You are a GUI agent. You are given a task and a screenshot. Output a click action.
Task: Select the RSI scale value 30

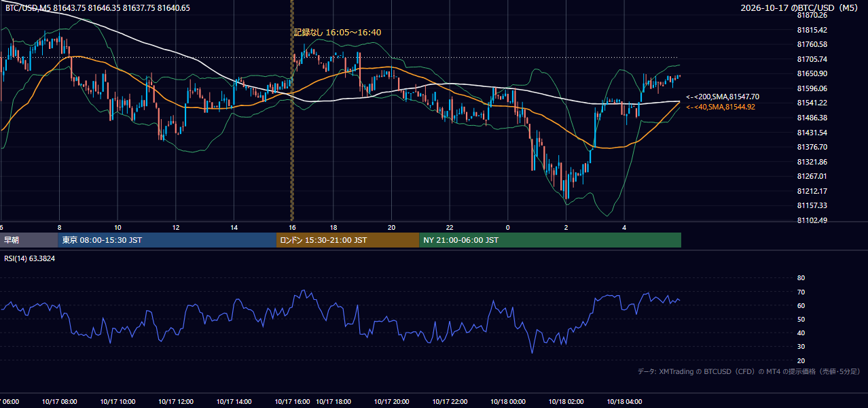click(801, 347)
